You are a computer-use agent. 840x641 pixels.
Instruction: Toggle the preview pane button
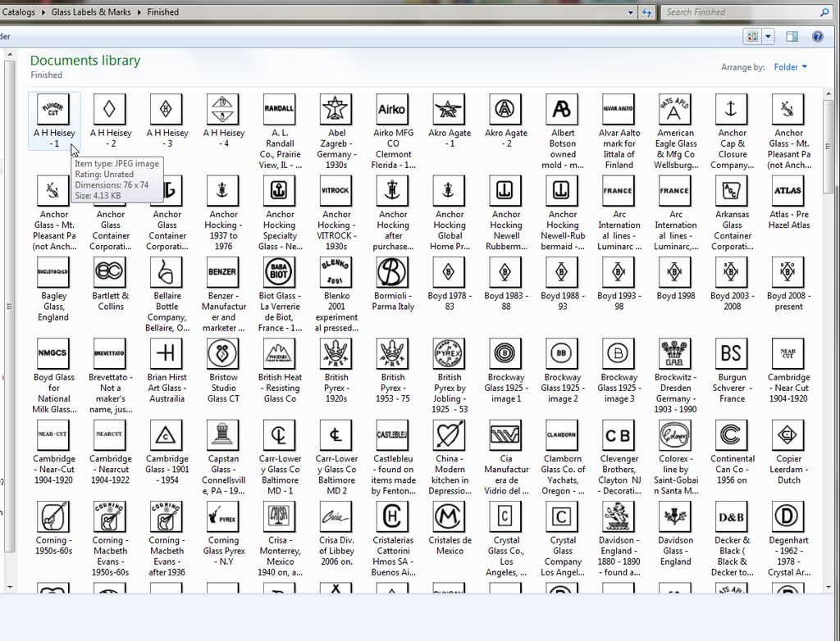point(792,37)
